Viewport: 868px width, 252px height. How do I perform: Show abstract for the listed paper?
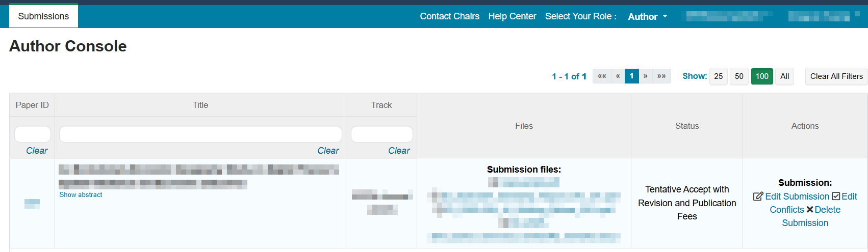81,195
